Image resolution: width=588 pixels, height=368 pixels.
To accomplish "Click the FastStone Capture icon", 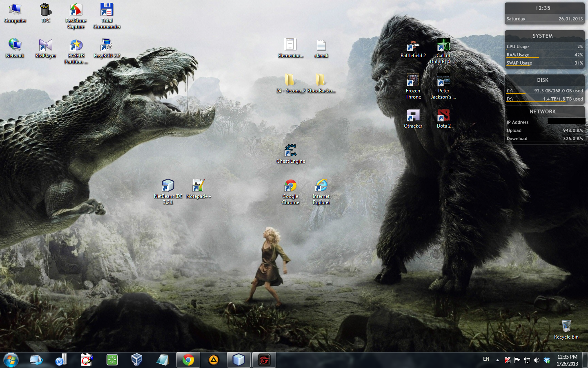I will click(76, 11).
